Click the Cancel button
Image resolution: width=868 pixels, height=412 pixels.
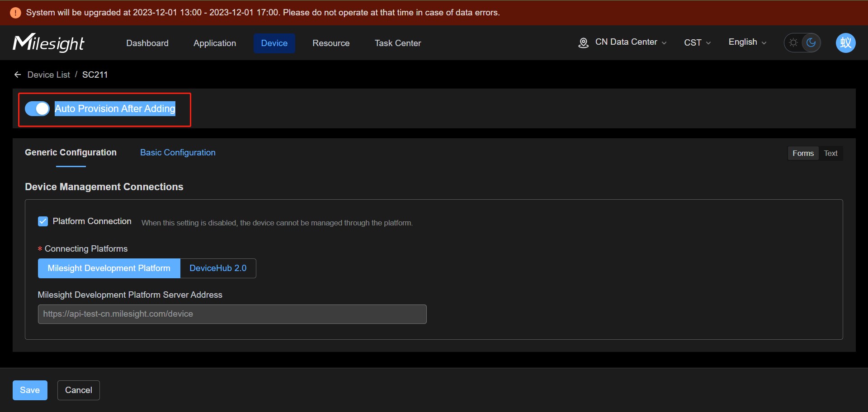pos(79,390)
